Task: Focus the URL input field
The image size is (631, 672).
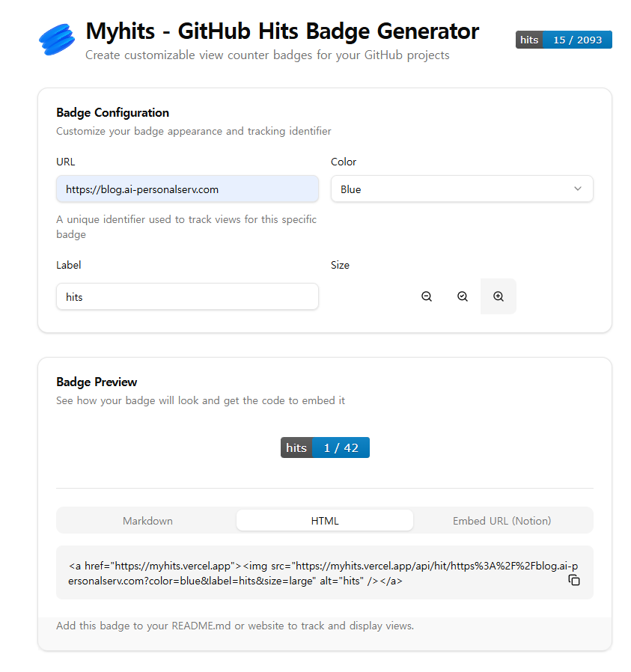Action: point(187,189)
